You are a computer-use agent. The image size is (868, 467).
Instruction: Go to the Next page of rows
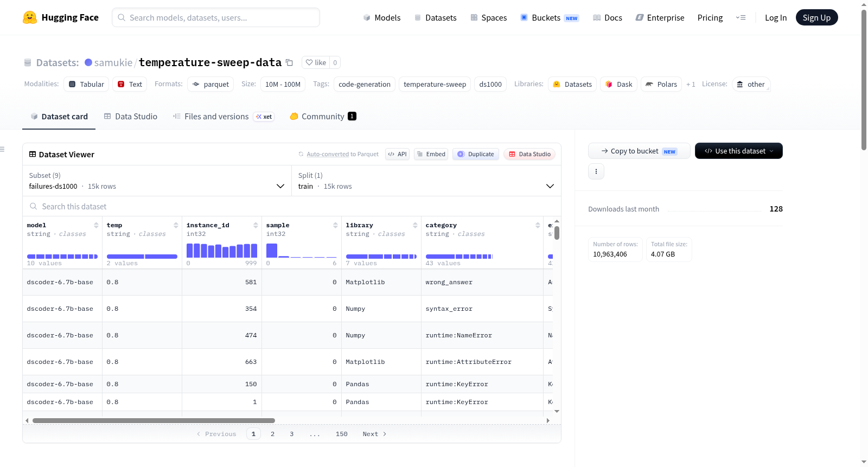coord(374,434)
